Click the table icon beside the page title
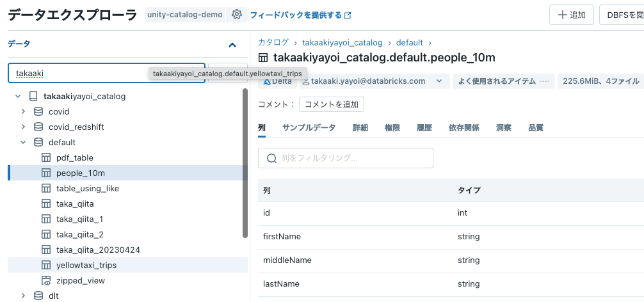Image resolution: width=644 pixels, height=302 pixels. (x=263, y=58)
